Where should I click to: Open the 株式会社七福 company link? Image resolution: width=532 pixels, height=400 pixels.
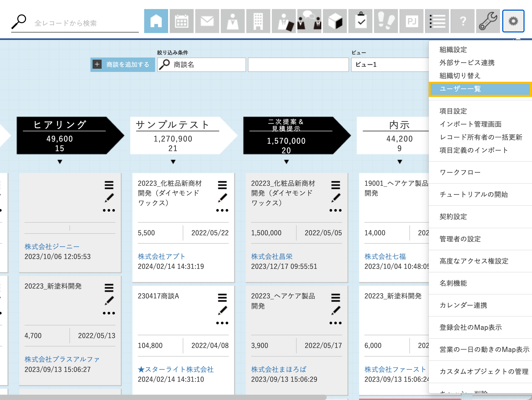[x=385, y=256]
